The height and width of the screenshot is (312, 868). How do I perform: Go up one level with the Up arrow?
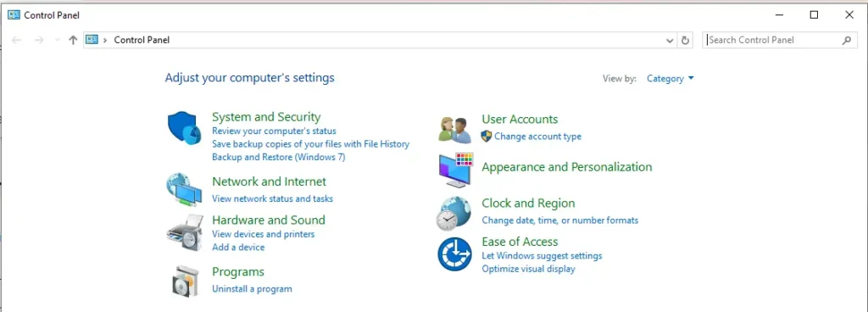tap(73, 40)
